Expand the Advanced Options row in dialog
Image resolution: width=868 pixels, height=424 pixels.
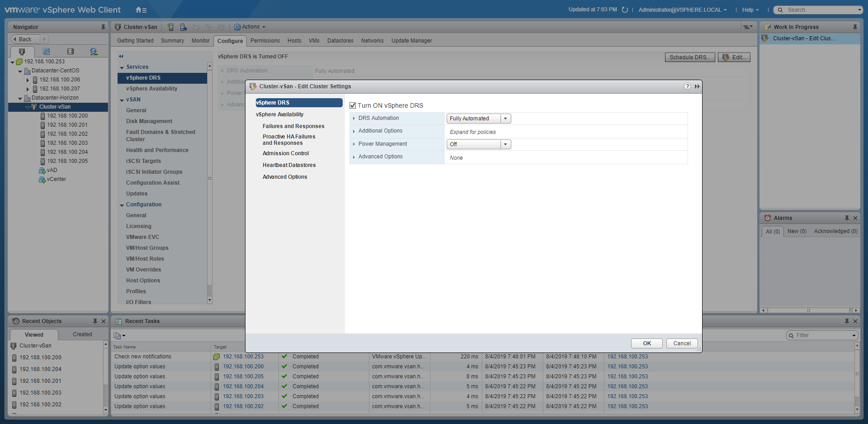coord(354,157)
